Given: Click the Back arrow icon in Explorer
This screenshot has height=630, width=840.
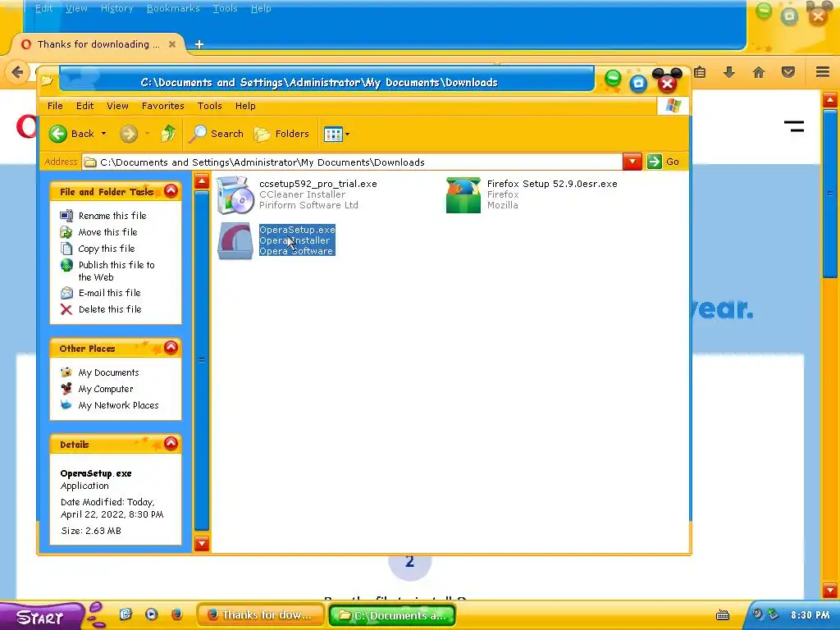Looking at the screenshot, I should (x=58, y=134).
